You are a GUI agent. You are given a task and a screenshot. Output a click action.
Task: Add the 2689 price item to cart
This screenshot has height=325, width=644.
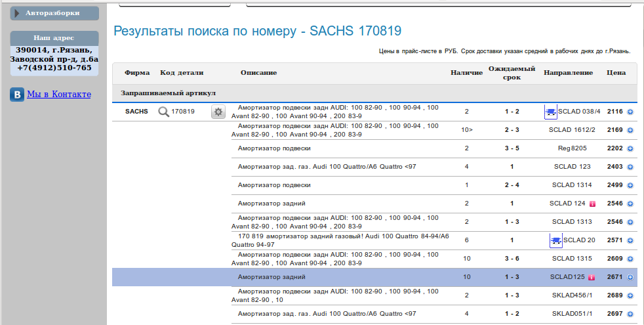630,296
